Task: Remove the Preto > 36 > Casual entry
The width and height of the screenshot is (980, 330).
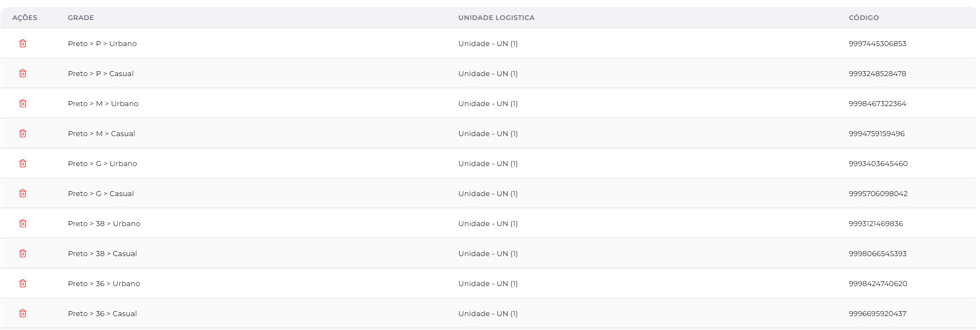Action: click(x=23, y=313)
